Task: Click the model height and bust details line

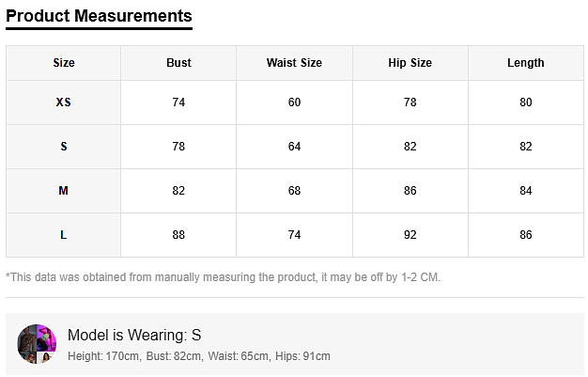Action: point(198,356)
